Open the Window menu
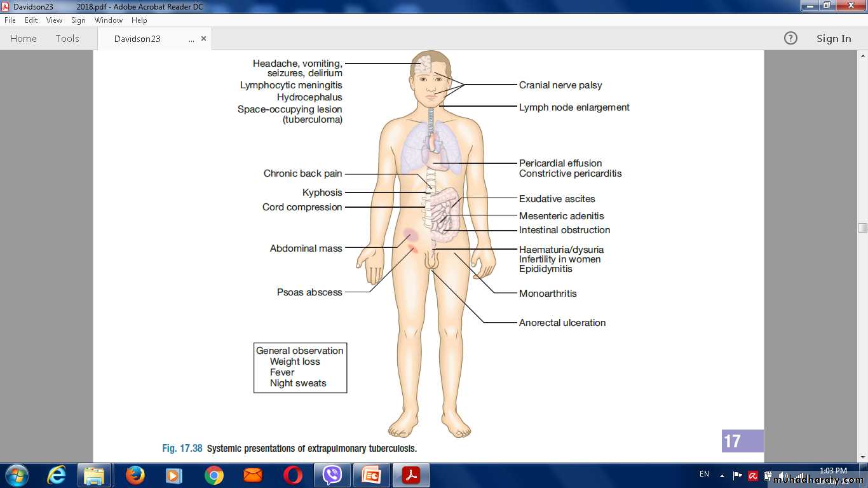This screenshot has height=488, width=868. 109,20
